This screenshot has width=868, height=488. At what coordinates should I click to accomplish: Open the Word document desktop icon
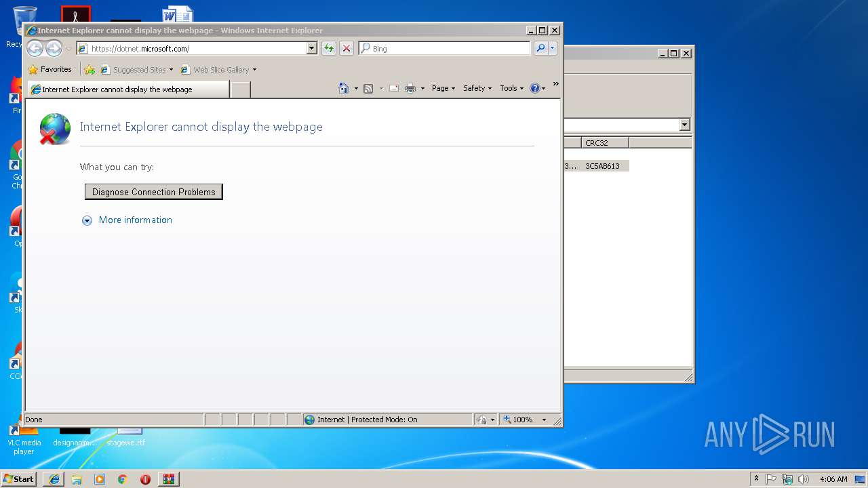(x=178, y=14)
